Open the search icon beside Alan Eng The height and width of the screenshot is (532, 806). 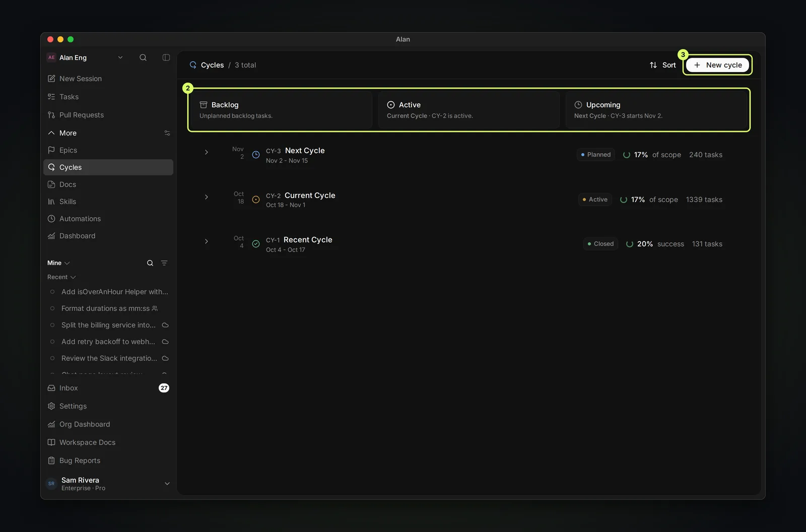point(143,57)
